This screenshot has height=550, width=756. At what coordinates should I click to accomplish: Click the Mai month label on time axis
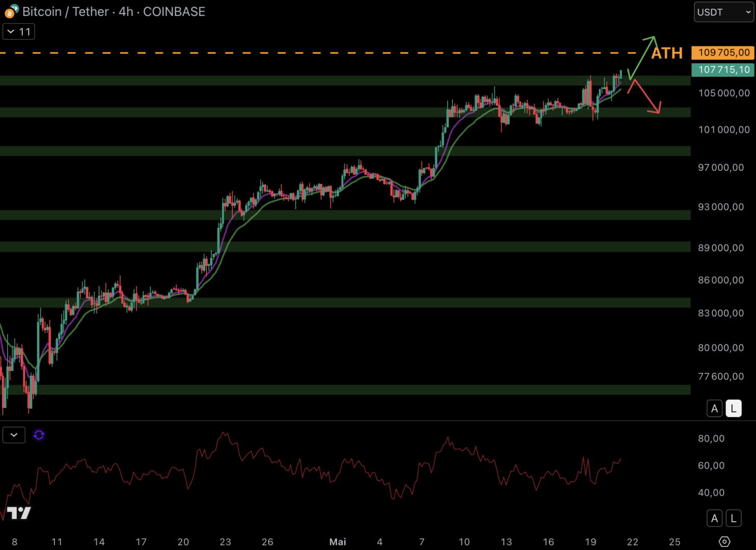[338, 542]
